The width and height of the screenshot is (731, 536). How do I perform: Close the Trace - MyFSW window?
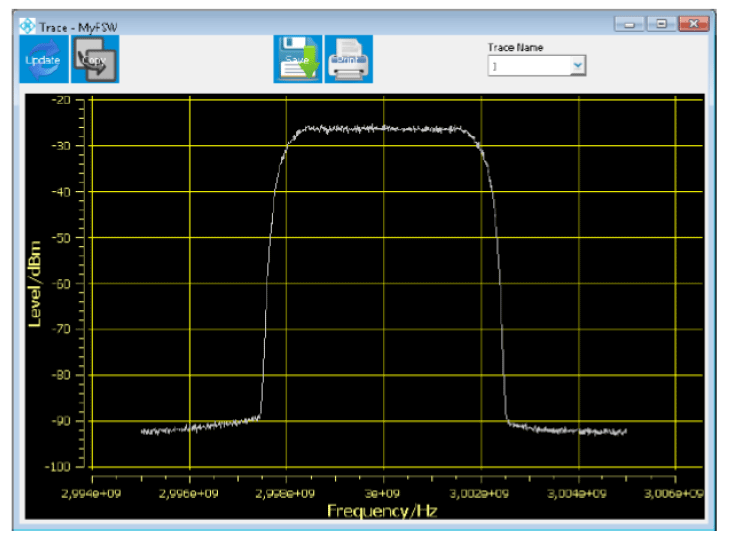point(692,24)
